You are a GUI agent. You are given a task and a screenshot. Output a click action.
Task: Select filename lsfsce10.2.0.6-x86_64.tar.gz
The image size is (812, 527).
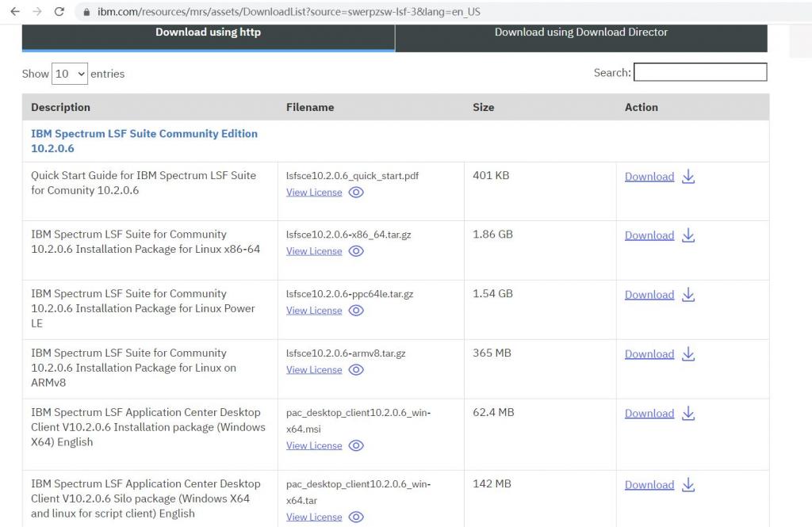349,235
